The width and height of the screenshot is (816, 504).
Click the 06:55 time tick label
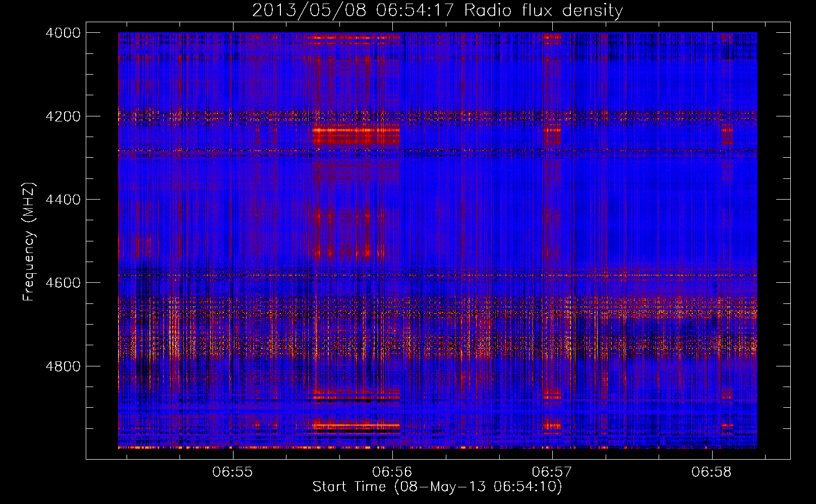[x=232, y=472]
